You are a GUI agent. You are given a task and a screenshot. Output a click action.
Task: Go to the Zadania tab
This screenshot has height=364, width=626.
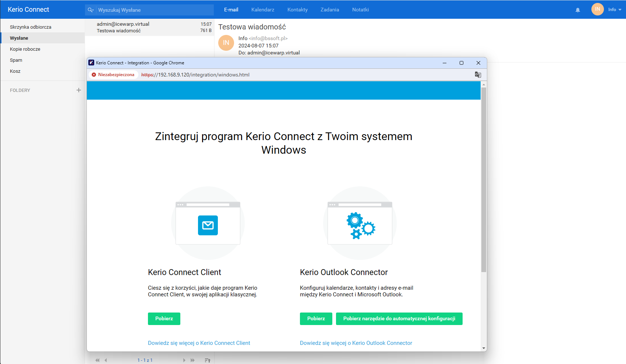(x=330, y=10)
